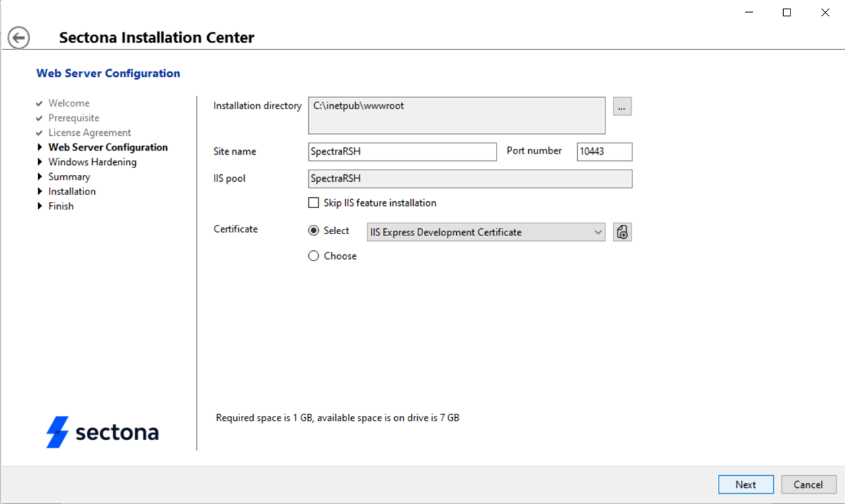Click the Site name text field
845x504 pixels.
point(402,152)
